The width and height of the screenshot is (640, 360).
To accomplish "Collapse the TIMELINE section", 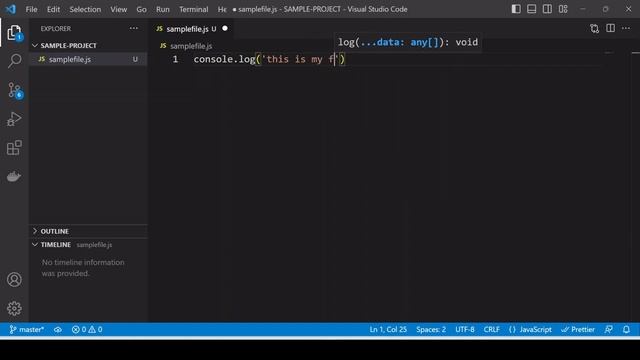I will pos(56,244).
